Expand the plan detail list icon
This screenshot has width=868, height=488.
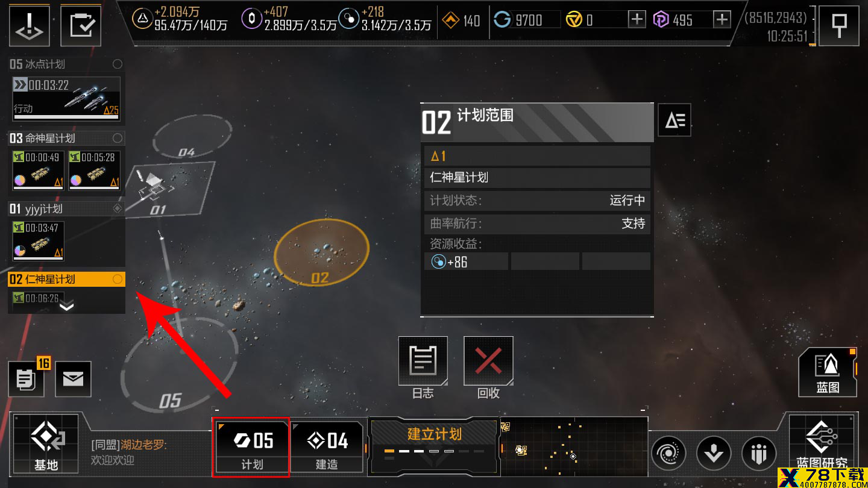pos(675,120)
